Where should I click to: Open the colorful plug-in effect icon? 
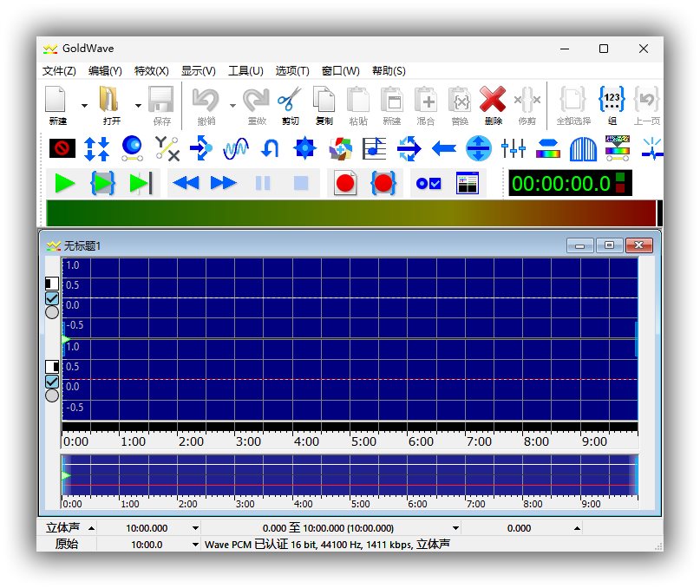point(340,148)
